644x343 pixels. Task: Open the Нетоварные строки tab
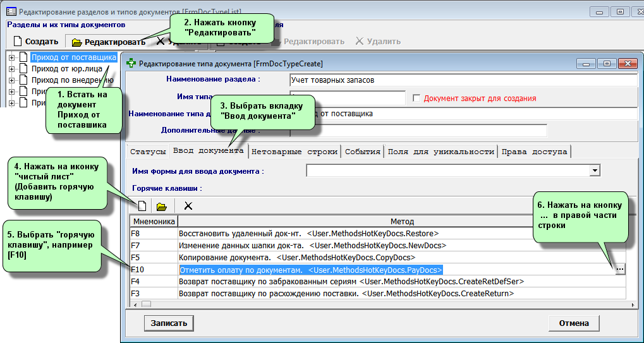point(295,152)
